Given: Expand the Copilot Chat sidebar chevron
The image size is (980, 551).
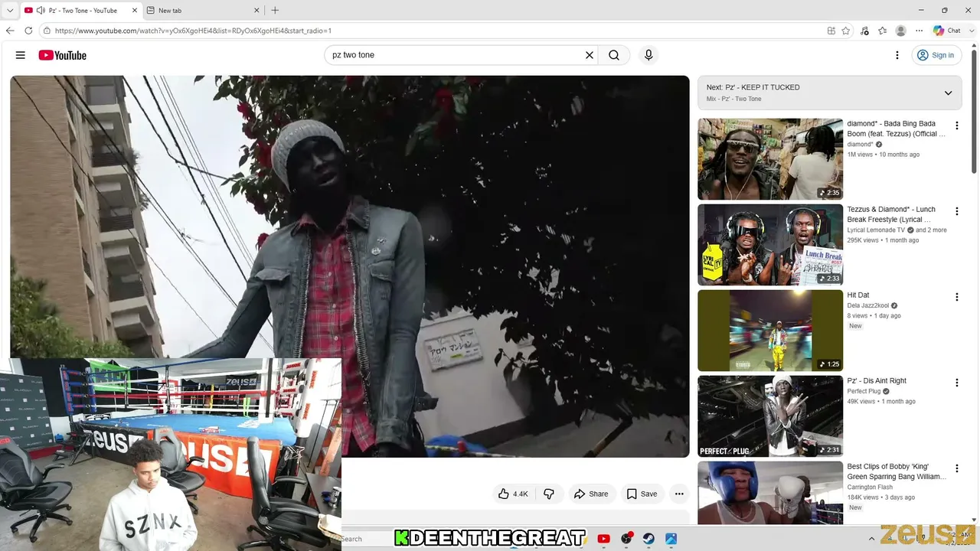Looking at the screenshot, I should 973,31.
